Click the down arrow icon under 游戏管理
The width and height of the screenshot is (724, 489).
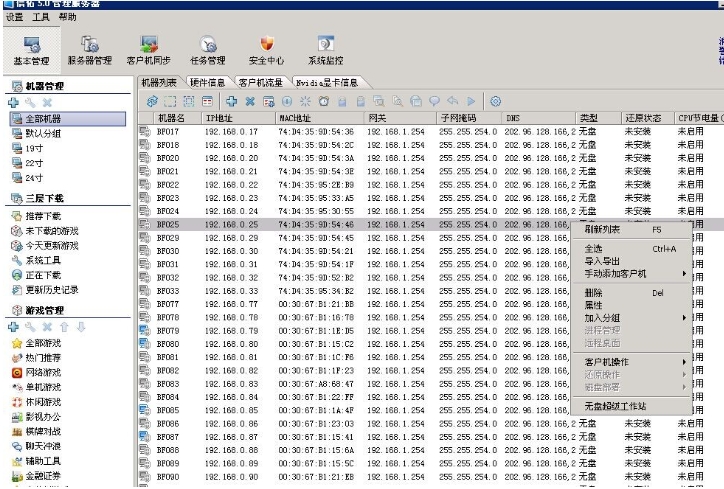coord(81,327)
